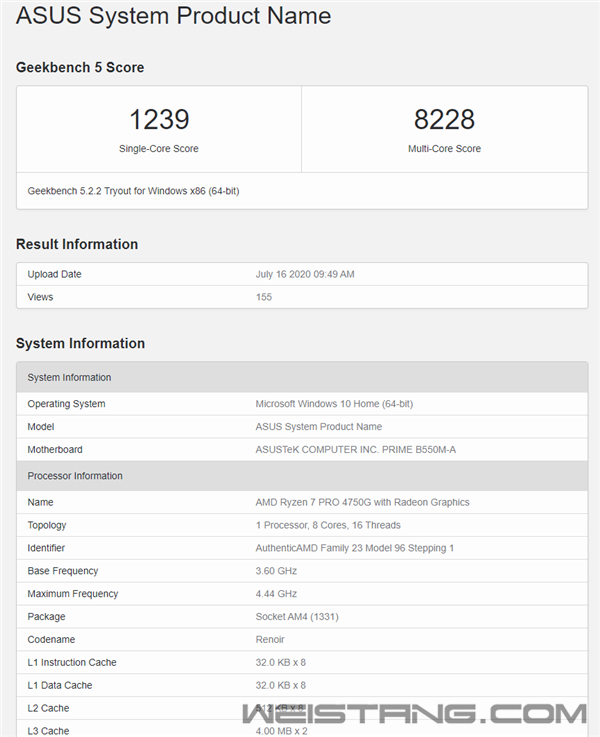Click the Processor Information header row
600x737 pixels.
point(302,476)
